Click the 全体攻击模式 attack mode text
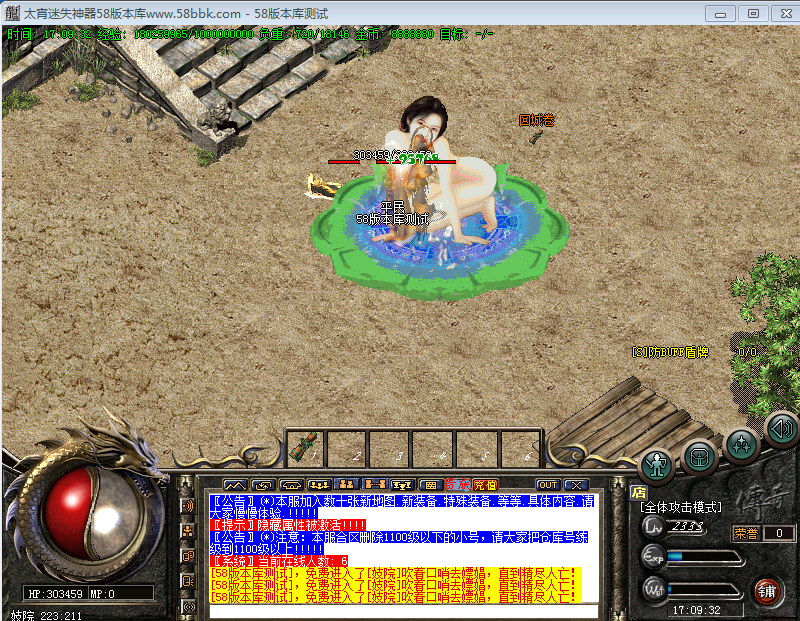 (681, 507)
